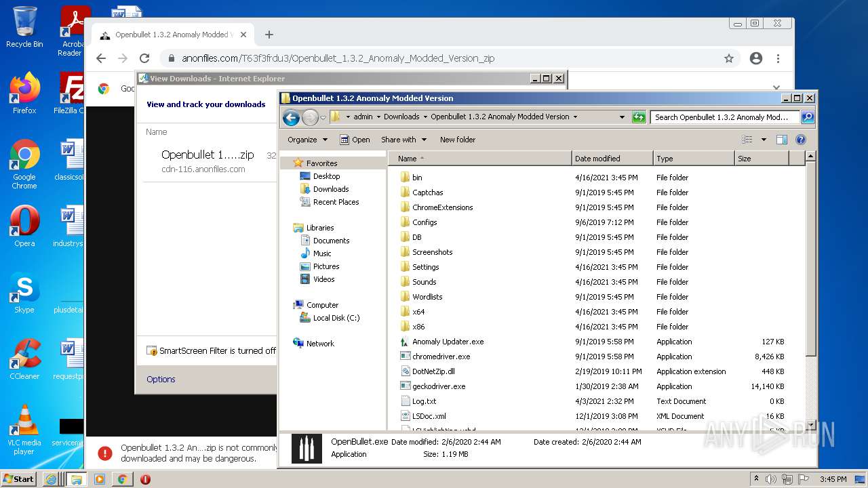Bookmark page with Chrome star icon

point(729,58)
